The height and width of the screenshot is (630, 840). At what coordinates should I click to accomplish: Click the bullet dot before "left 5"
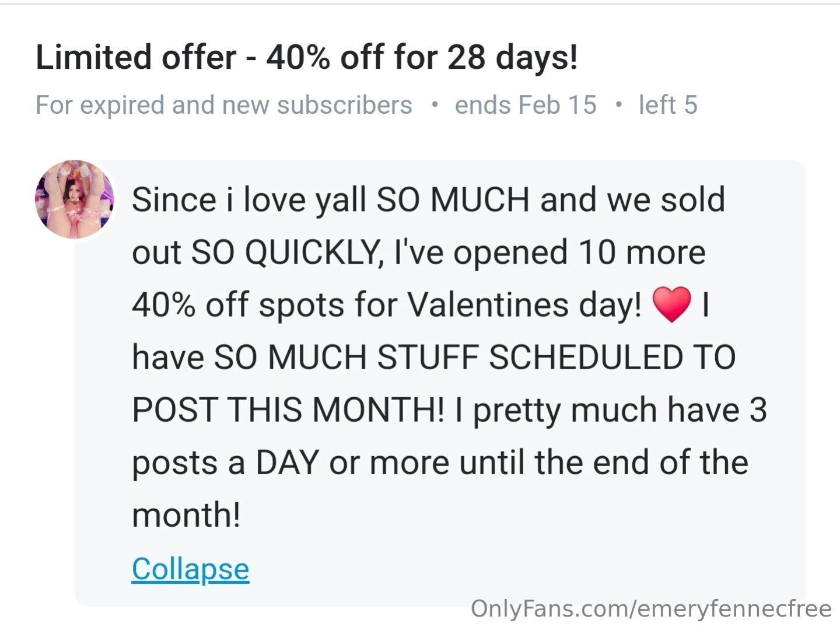click(618, 105)
